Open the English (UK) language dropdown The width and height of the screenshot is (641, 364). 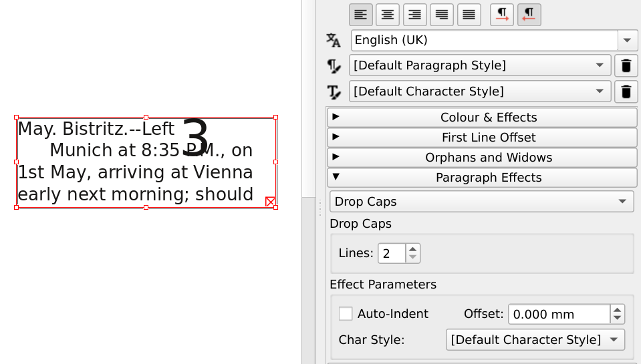[x=627, y=40]
